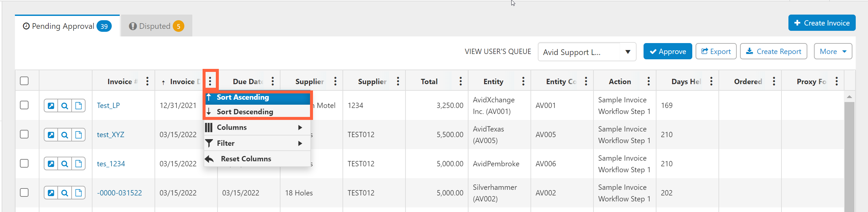Switch to the Disputed tab
Screen dimensions: 868x212
[157, 26]
